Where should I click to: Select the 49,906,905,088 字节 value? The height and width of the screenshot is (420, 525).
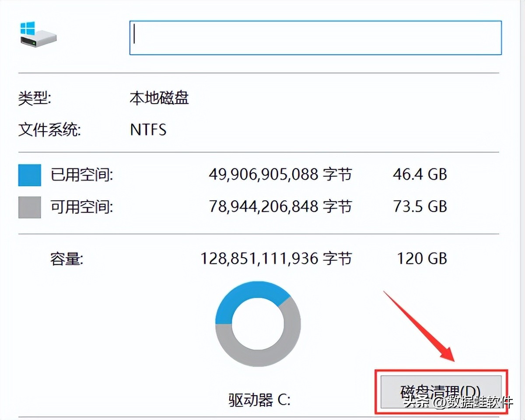[280, 175]
